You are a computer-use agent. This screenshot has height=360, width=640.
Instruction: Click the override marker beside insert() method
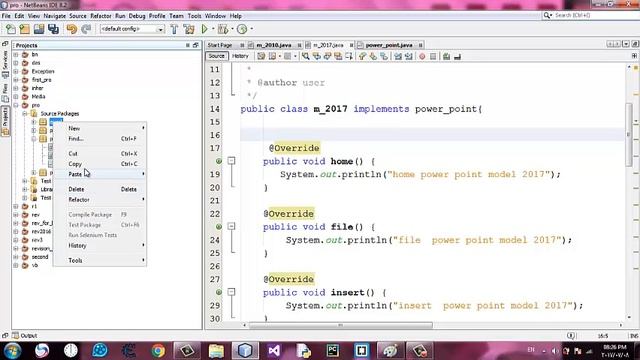pyautogui.click(x=219, y=292)
